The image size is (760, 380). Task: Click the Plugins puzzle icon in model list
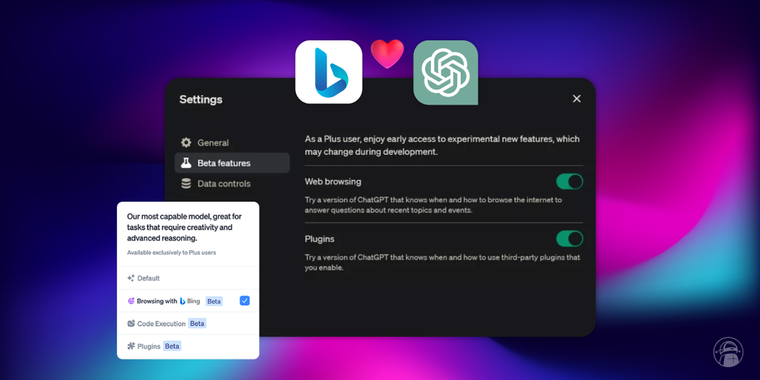click(x=131, y=346)
